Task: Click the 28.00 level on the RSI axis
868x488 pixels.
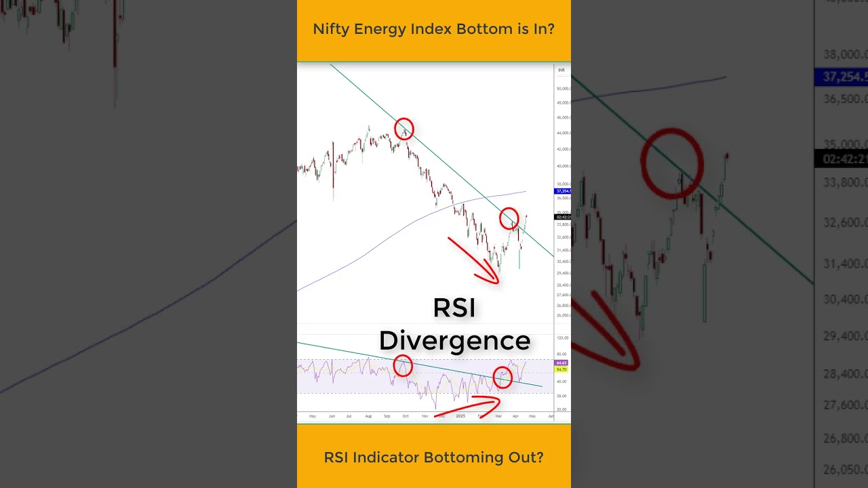Action: (x=563, y=396)
